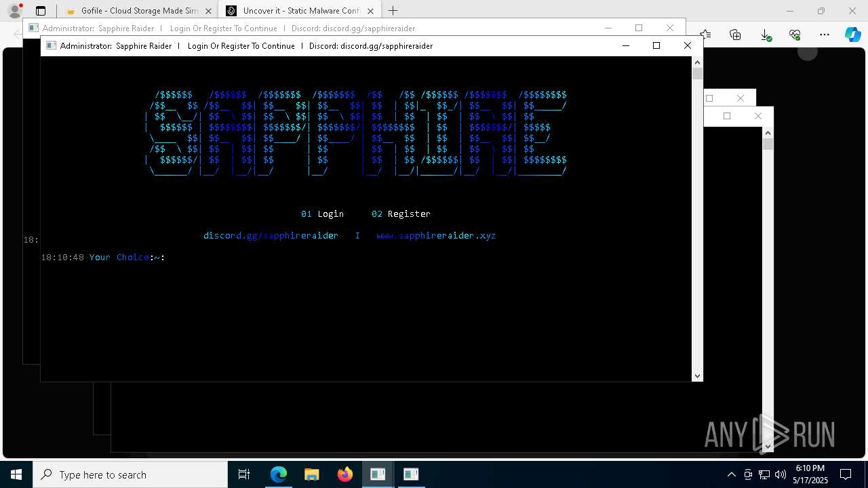Click '01 Login' menu option

(323, 213)
